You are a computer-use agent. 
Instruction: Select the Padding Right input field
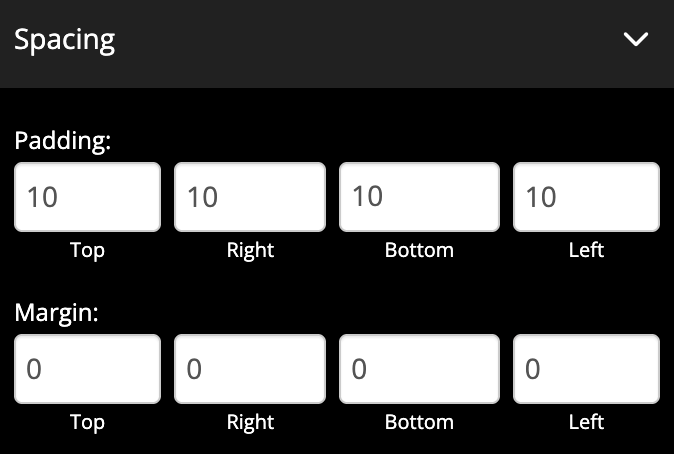point(250,197)
